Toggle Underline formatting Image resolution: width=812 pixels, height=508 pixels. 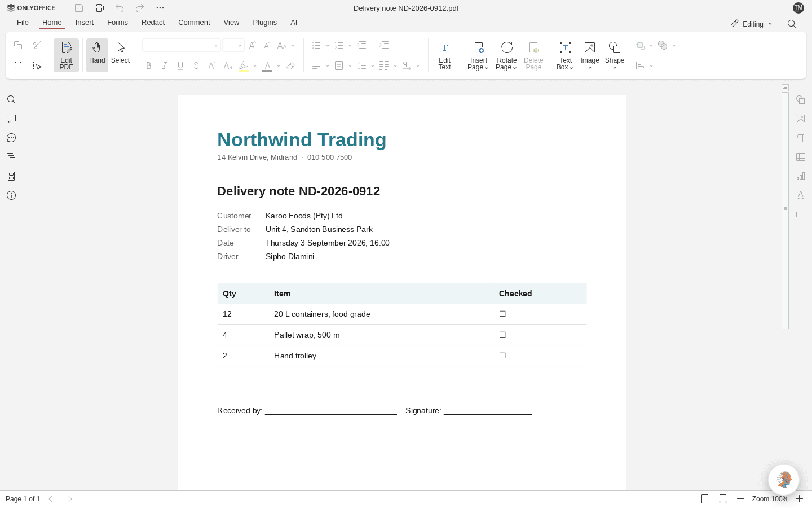tap(180, 65)
